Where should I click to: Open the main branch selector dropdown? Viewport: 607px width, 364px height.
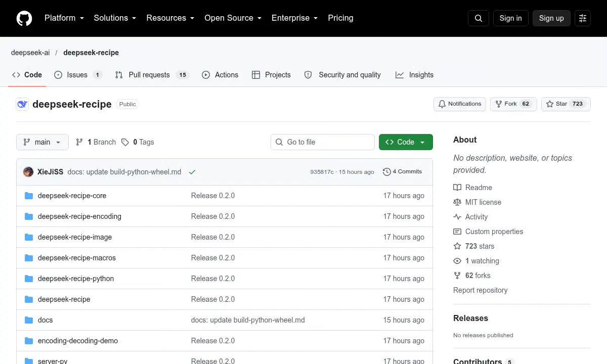(x=42, y=142)
